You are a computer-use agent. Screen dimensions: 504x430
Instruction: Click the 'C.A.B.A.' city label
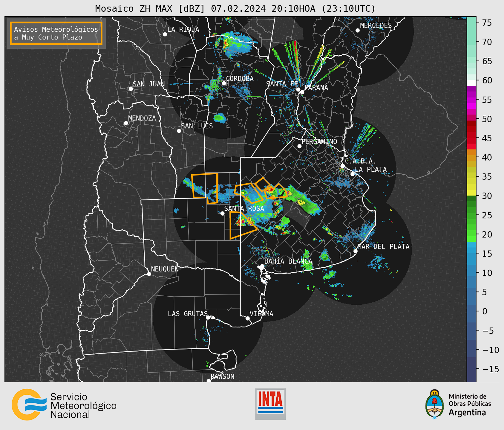[361, 161]
